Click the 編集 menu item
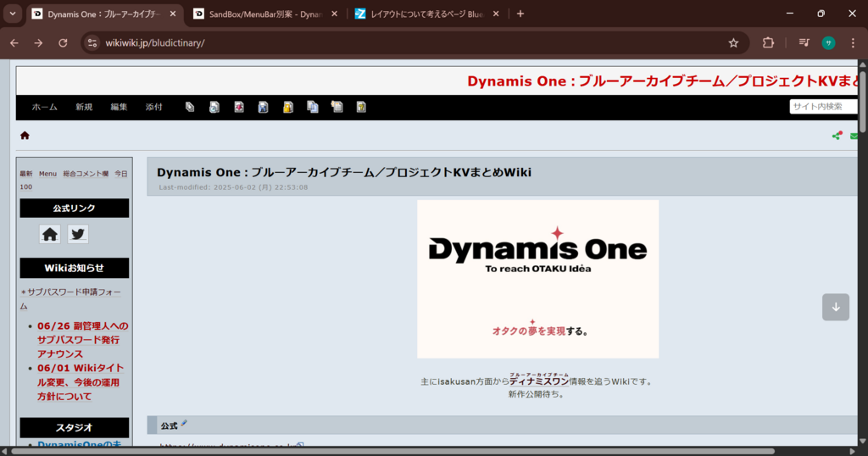Viewport: 868px width, 456px height. pyautogui.click(x=119, y=107)
